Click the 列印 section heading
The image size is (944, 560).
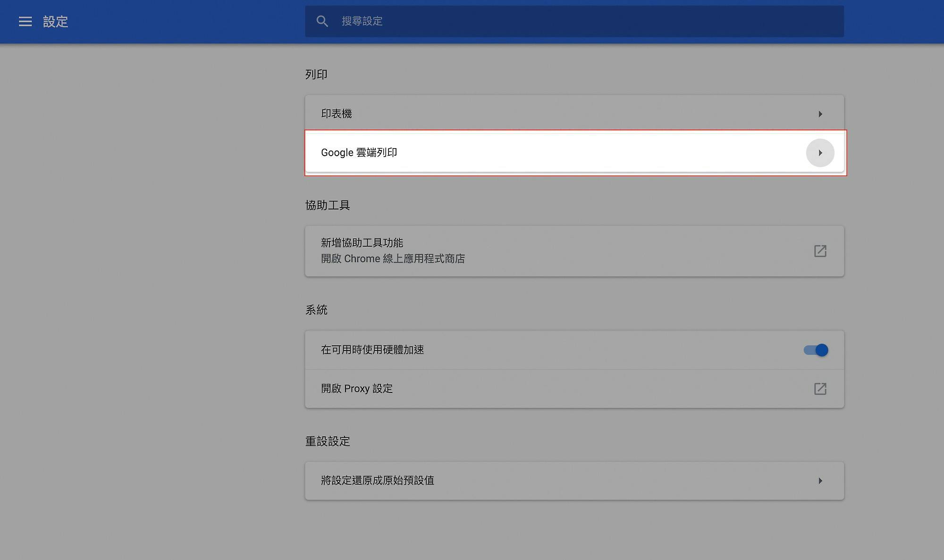(316, 75)
